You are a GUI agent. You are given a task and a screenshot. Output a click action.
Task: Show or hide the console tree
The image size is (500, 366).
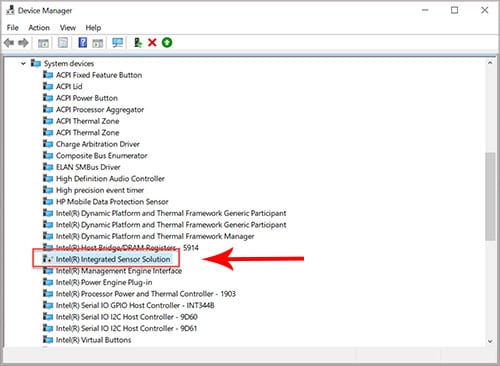(x=43, y=43)
